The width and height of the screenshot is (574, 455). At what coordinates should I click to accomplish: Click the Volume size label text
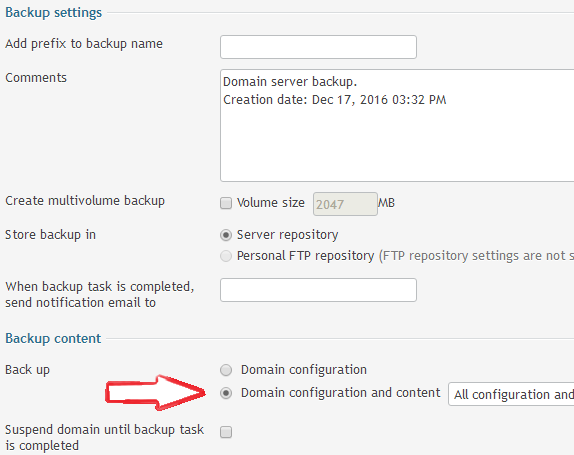[x=271, y=203]
